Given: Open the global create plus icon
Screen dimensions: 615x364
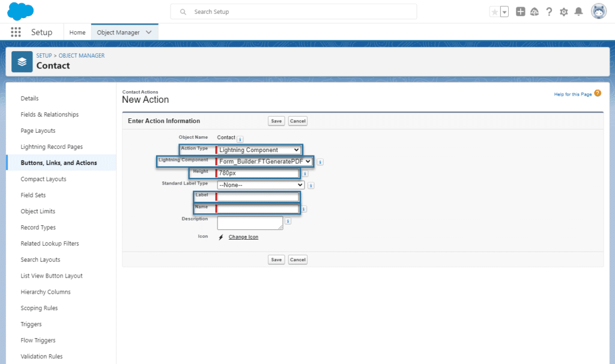Looking at the screenshot, I should 521,12.
